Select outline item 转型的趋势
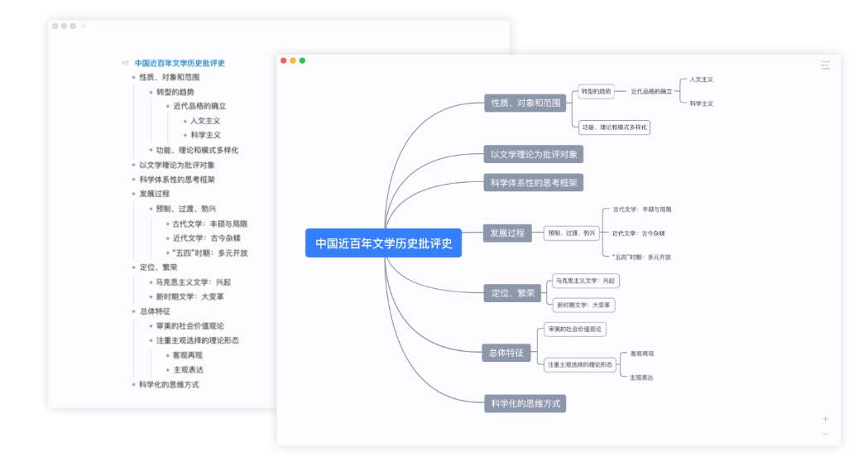The width and height of the screenshot is (868, 462). pyautogui.click(x=175, y=92)
